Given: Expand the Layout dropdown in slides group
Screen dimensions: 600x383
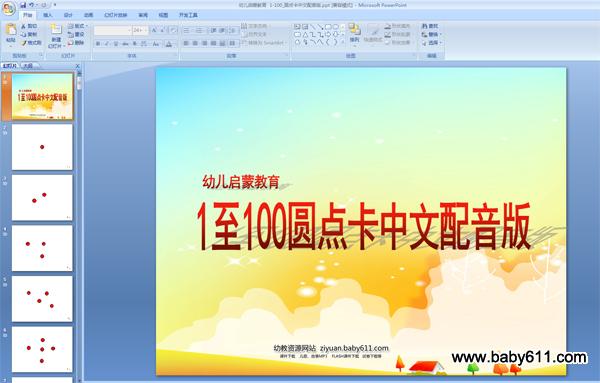Looking at the screenshot, I should tap(78, 26).
